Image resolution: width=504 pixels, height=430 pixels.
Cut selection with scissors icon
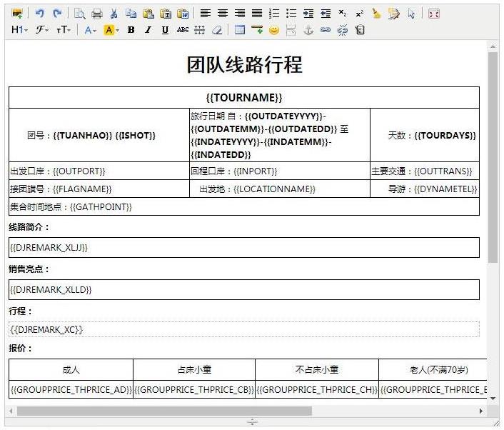tap(114, 14)
